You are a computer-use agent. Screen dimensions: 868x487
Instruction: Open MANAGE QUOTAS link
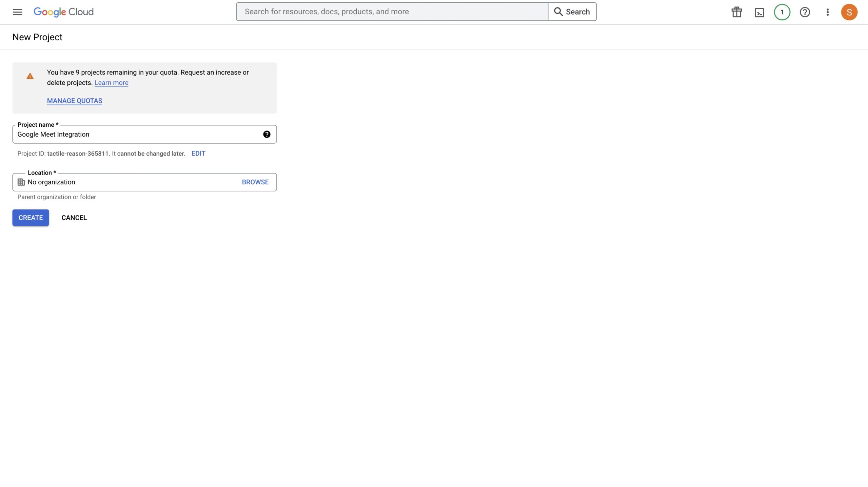click(x=75, y=101)
